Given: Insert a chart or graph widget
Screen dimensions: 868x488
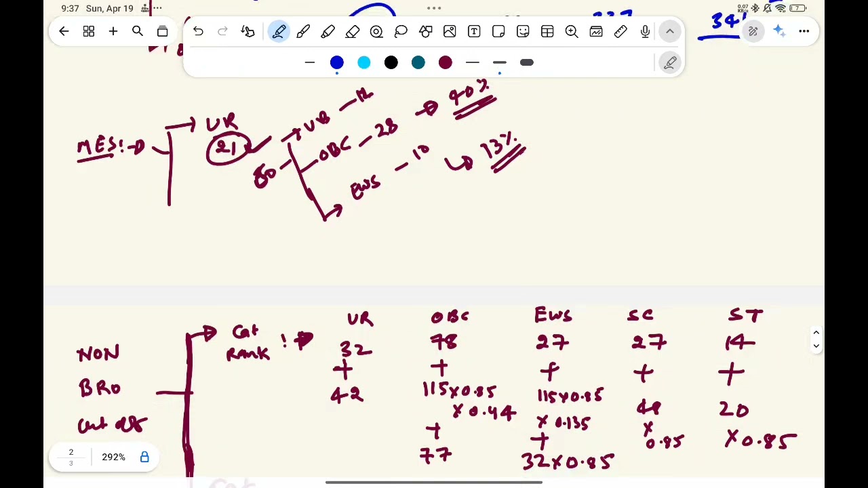Looking at the screenshot, I should pos(596,31).
